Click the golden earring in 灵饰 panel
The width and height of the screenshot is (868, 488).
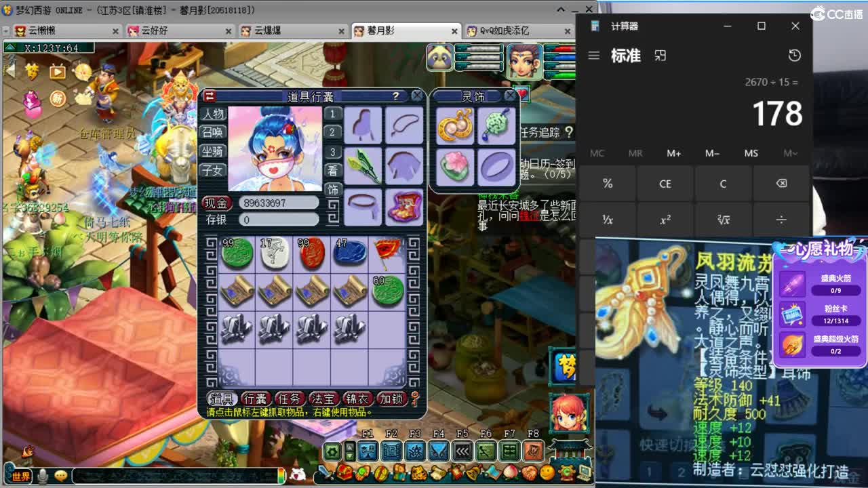454,126
